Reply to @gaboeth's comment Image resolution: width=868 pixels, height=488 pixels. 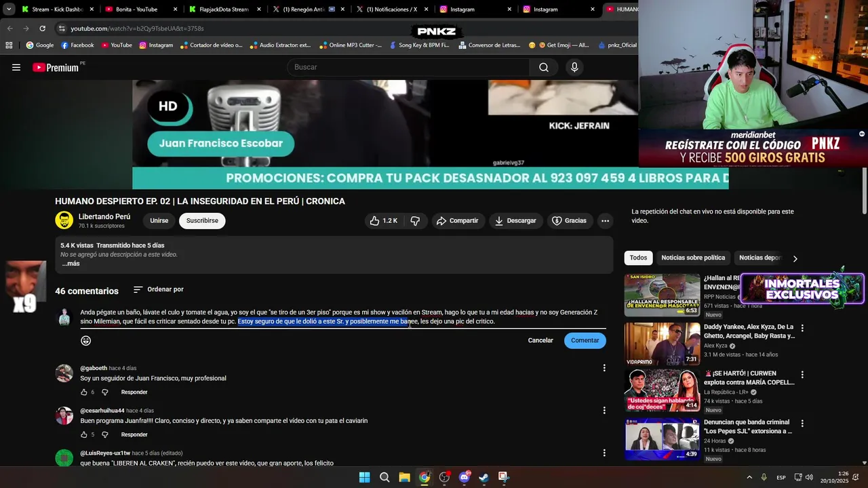coord(134,392)
